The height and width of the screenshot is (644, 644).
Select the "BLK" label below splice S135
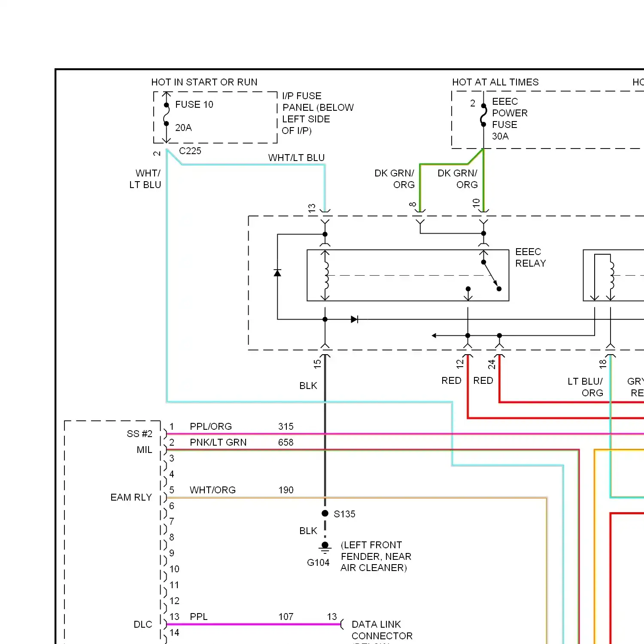308,531
